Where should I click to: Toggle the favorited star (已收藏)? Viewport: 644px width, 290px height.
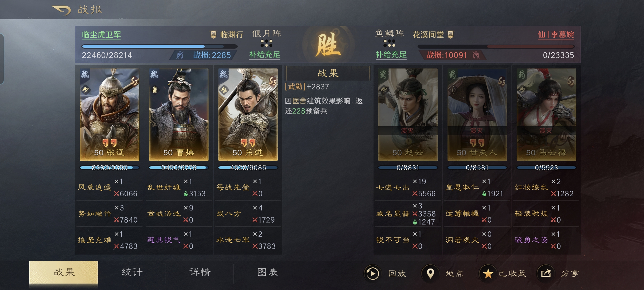click(488, 273)
